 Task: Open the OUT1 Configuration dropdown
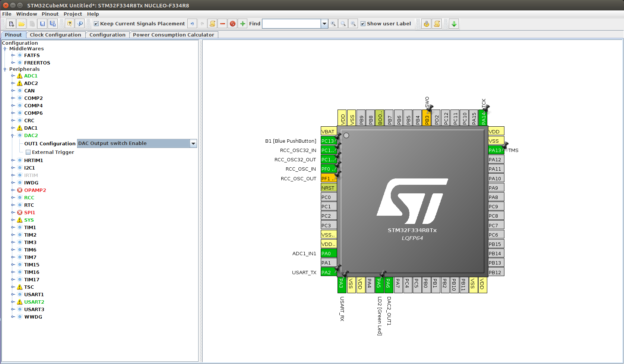coord(193,143)
